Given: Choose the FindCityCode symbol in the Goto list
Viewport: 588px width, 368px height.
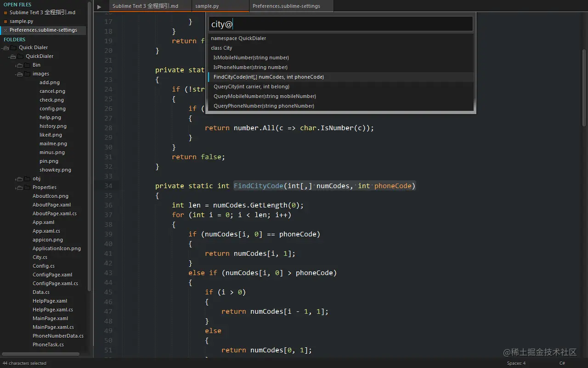Looking at the screenshot, I should pos(341,77).
